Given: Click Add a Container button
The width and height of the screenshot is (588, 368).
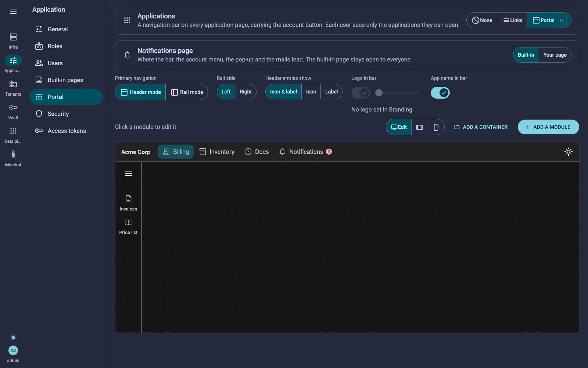Looking at the screenshot, I should tap(481, 127).
